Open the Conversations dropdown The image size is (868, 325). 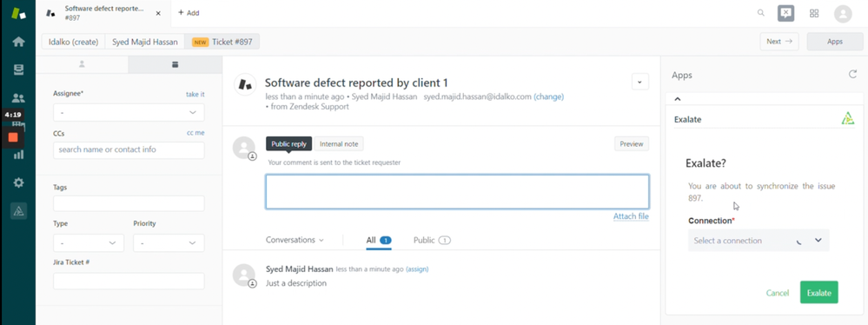pyautogui.click(x=295, y=241)
